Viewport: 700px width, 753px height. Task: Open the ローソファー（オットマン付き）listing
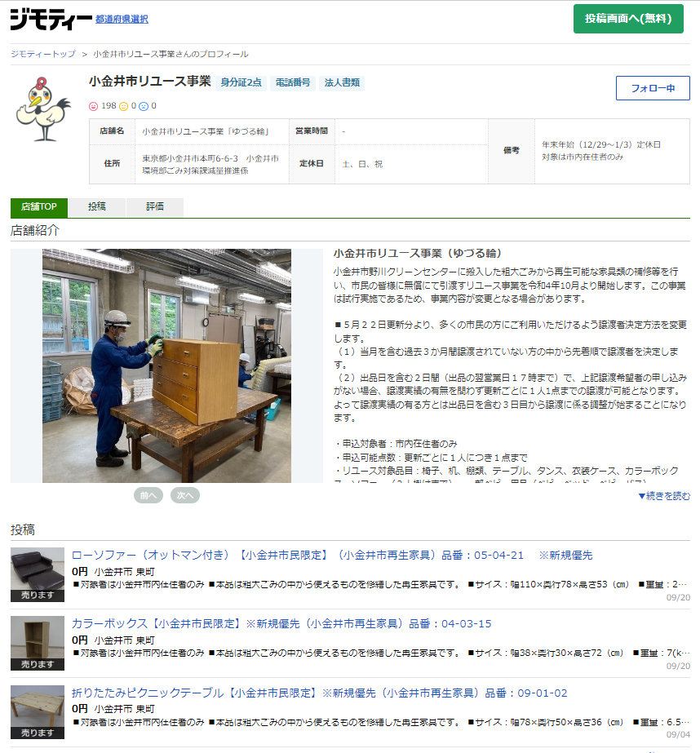coord(245,554)
